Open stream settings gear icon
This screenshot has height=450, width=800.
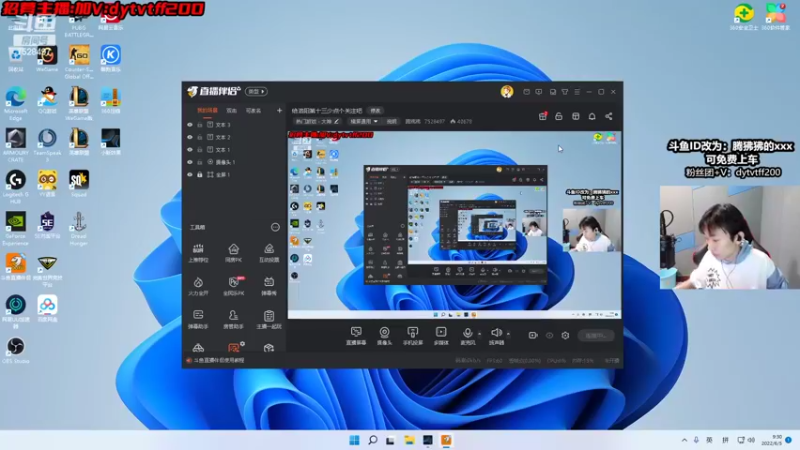coord(565,335)
